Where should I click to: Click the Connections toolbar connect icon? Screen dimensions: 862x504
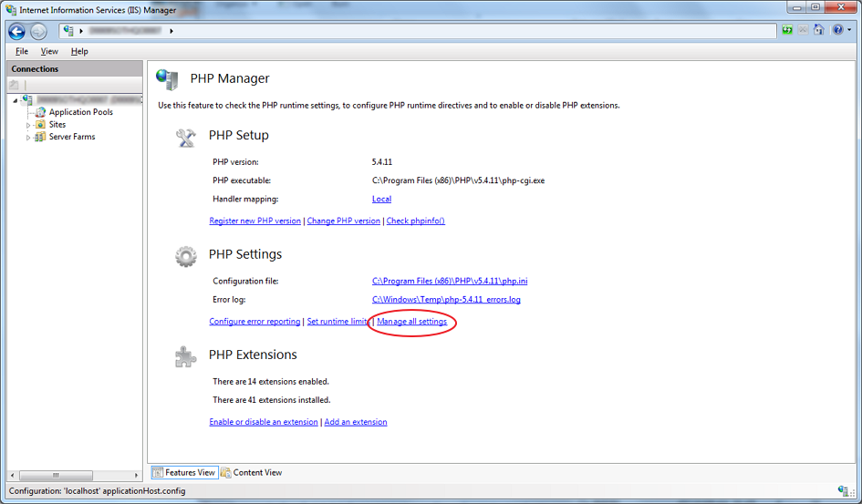click(x=15, y=85)
